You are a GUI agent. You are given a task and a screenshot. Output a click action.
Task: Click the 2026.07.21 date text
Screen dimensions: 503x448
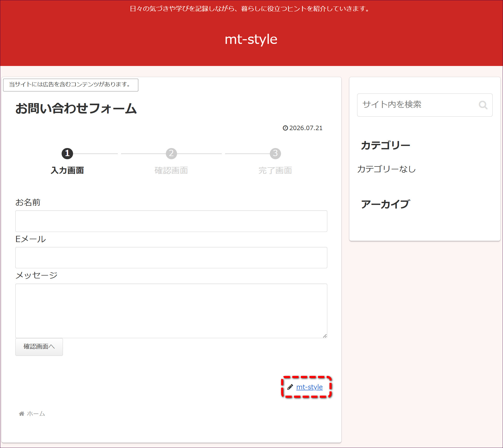click(306, 128)
